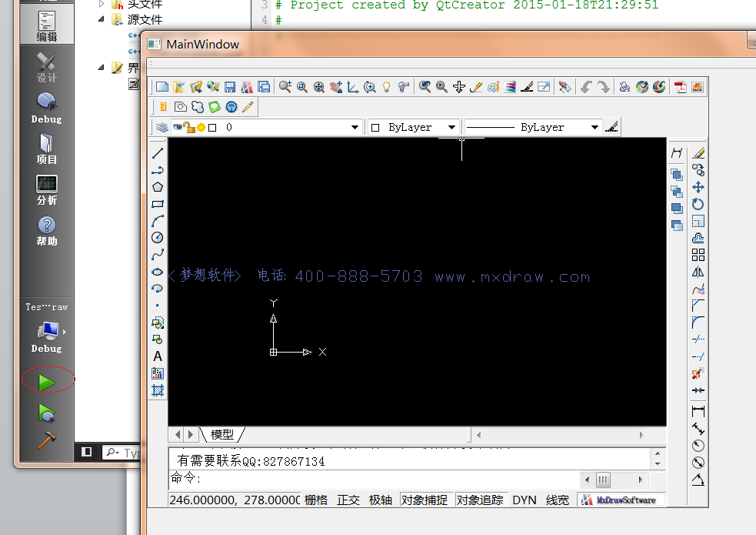Viewport: 756px width, 535px height.
Task: Toggle the 极轴 polar tracking
Action: point(381,500)
